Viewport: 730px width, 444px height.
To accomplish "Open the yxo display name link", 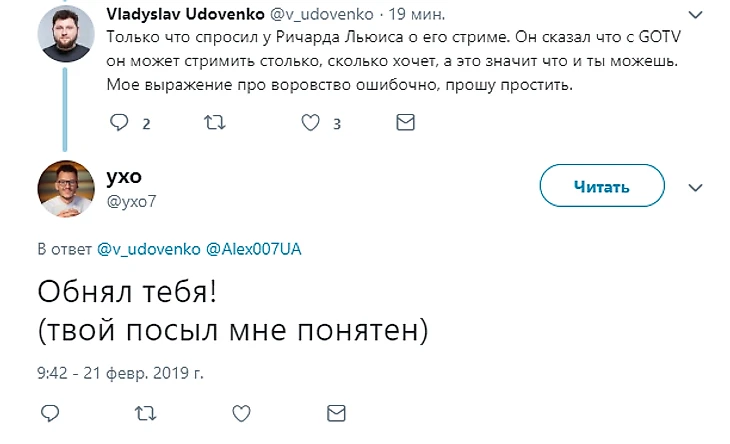I will click(x=124, y=176).
